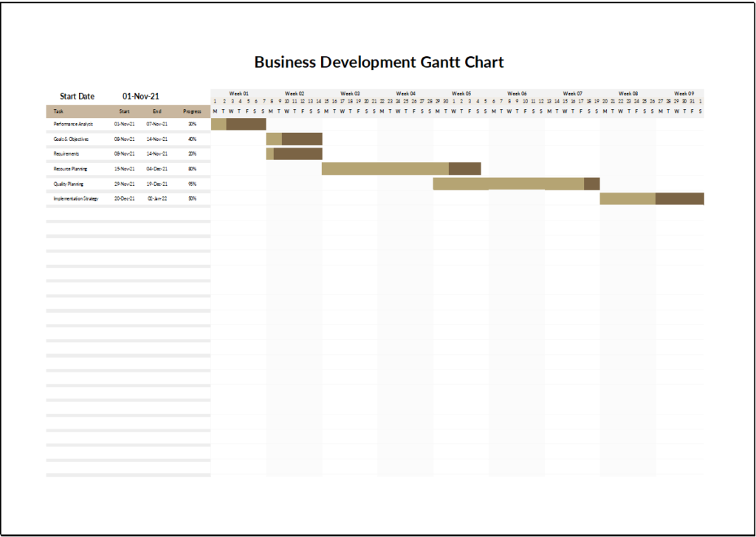Select the 30% progress cell for Performance Analysis
This screenshot has width=756, height=537.
(192, 124)
